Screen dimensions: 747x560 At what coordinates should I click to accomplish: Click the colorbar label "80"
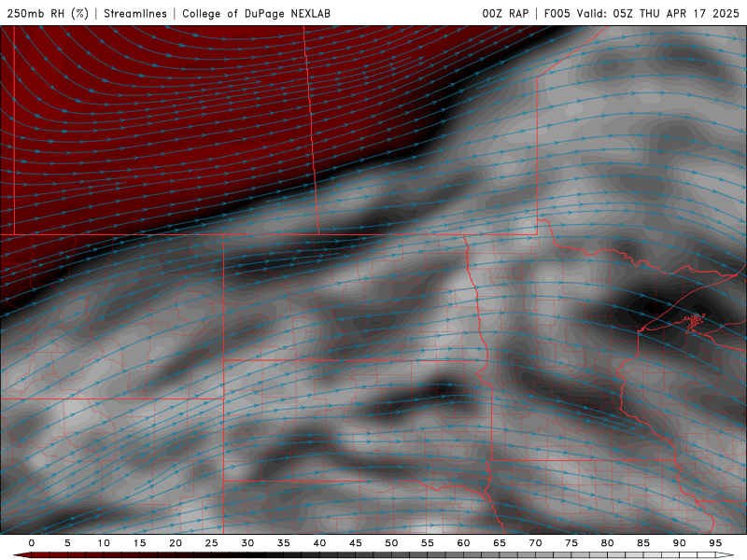608,543
